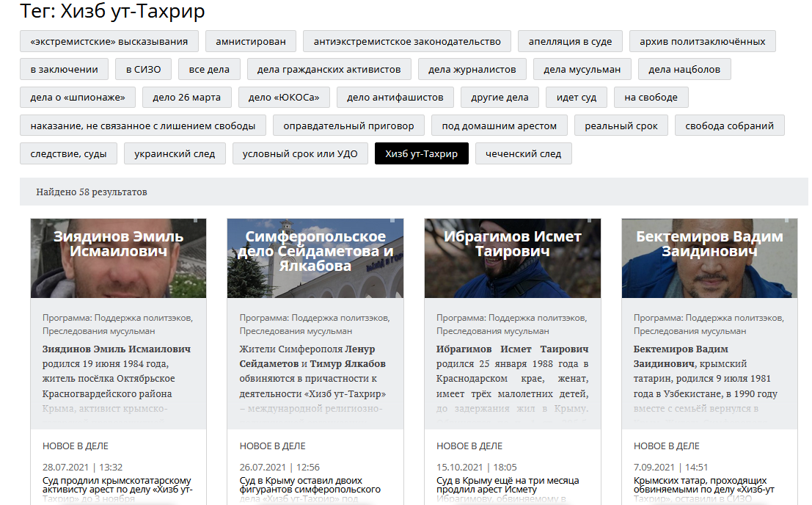Select the под домашним арестом tag
Image resolution: width=812 pixels, height=505 pixels.
click(x=500, y=126)
